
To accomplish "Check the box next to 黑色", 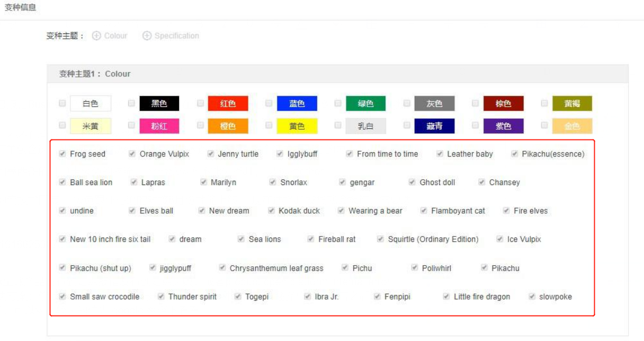I will coord(131,103).
